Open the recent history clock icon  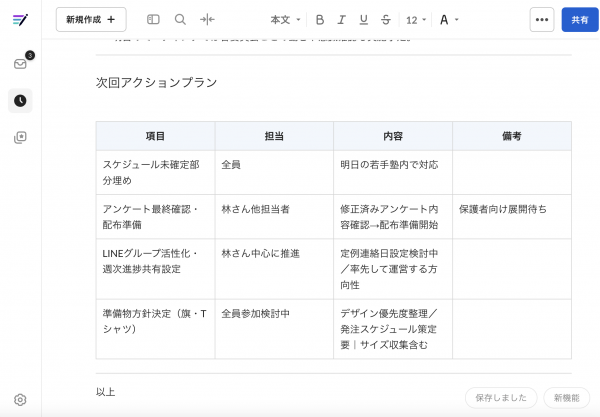[20, 100]
